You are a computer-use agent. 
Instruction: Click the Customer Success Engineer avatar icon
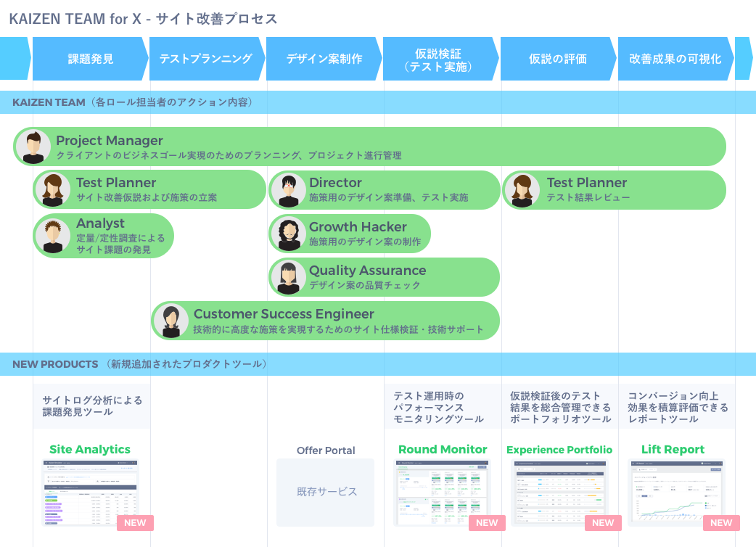(x=171, y=321)
